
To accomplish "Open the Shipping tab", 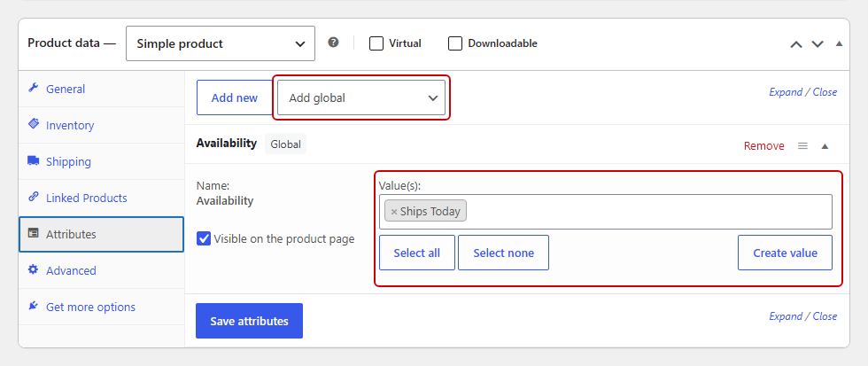I will (x=101, y=161).
